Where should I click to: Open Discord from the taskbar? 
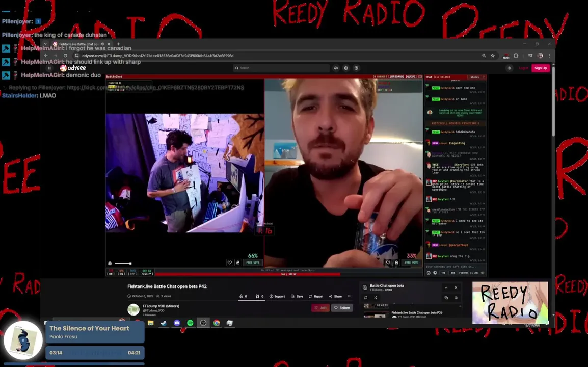click(177, 323)
